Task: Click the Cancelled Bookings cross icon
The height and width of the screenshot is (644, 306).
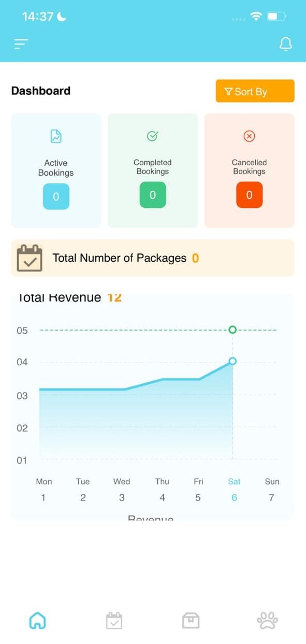Action: 249,136
